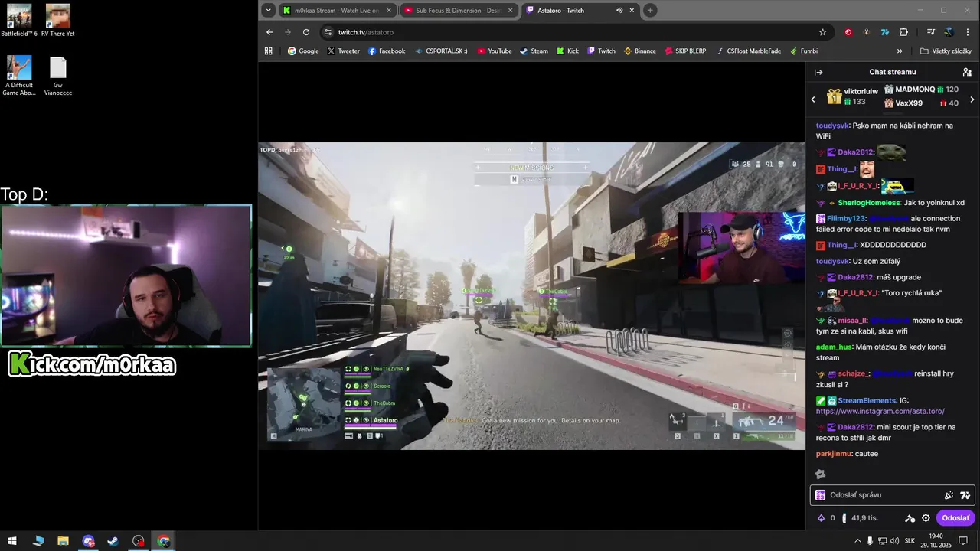This screenshot has width=980, height=551.
Task: Open site information icon in address bar
Action: click(x=328, y=32)
